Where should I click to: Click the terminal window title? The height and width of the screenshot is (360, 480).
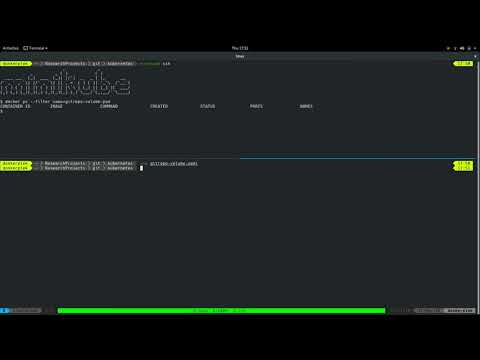[x=240, y=56]
